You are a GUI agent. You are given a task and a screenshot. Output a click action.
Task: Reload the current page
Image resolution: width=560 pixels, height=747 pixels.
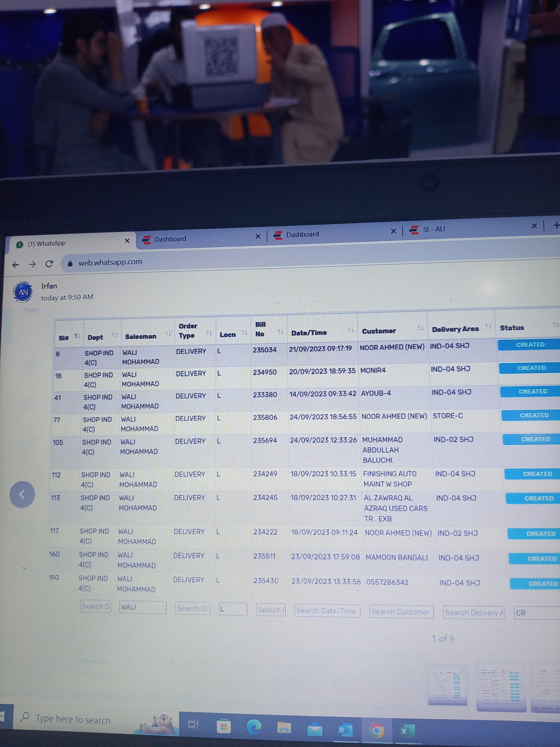coord(49,263)
